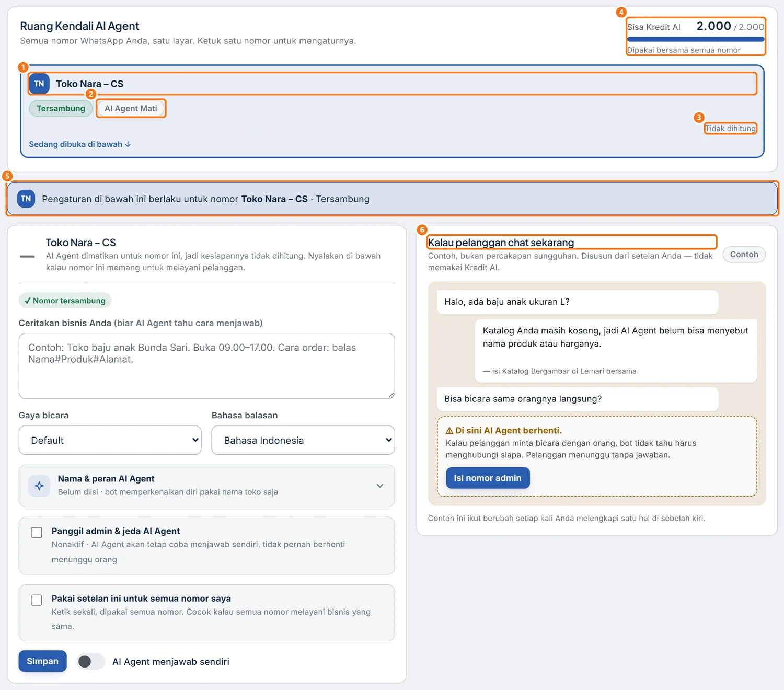Click the warning triangle in Di sini AI Agent berhenti
The width and height of the screenshot is (784, 690).
pos(449,431)
